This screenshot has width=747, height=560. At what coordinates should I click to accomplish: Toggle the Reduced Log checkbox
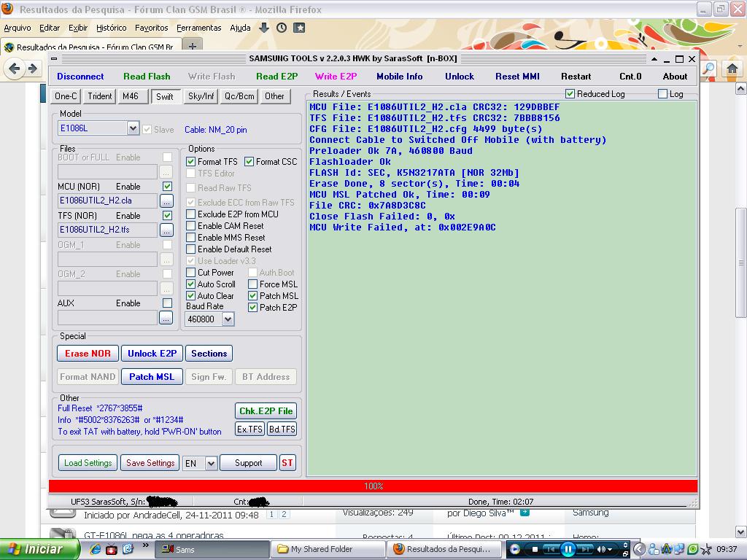(x=570, y=94)
